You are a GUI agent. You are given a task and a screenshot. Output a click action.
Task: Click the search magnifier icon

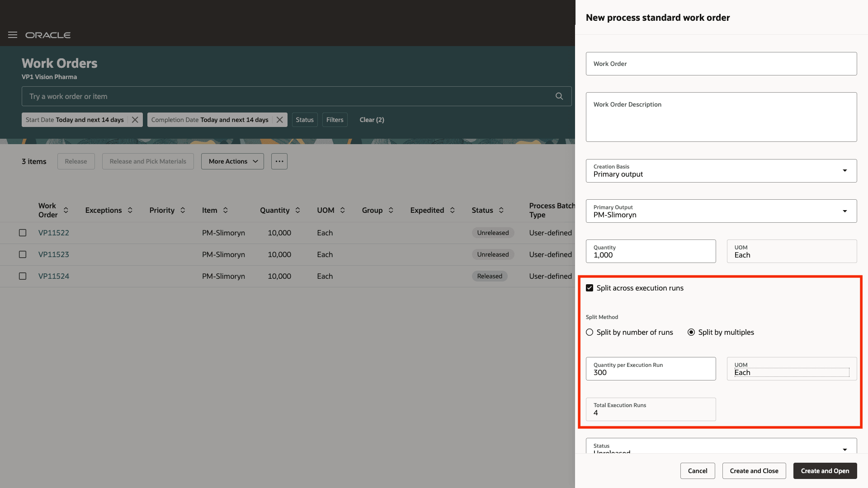click(x=559, y=96)
